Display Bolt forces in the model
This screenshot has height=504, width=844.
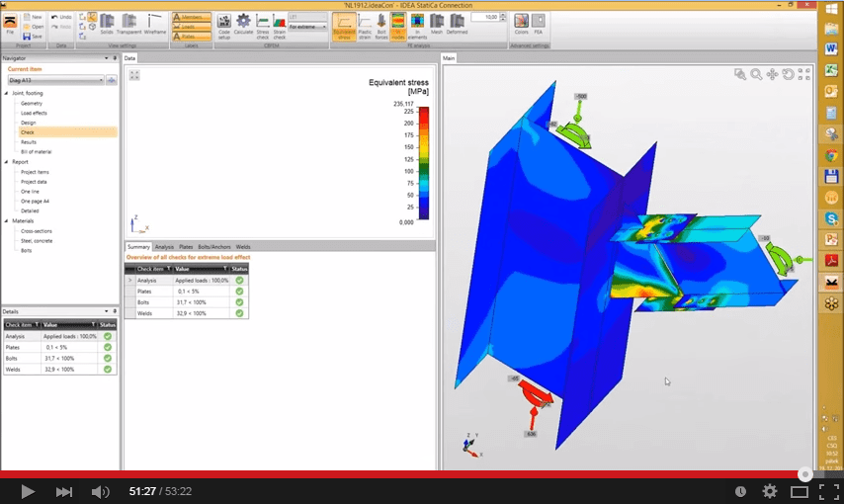click(x=381, y=24)
